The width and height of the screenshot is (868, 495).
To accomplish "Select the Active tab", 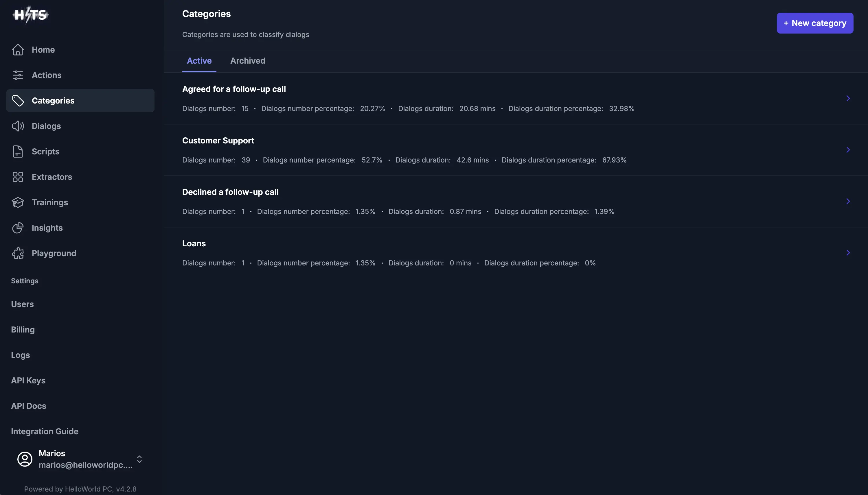I will (199, 60).
